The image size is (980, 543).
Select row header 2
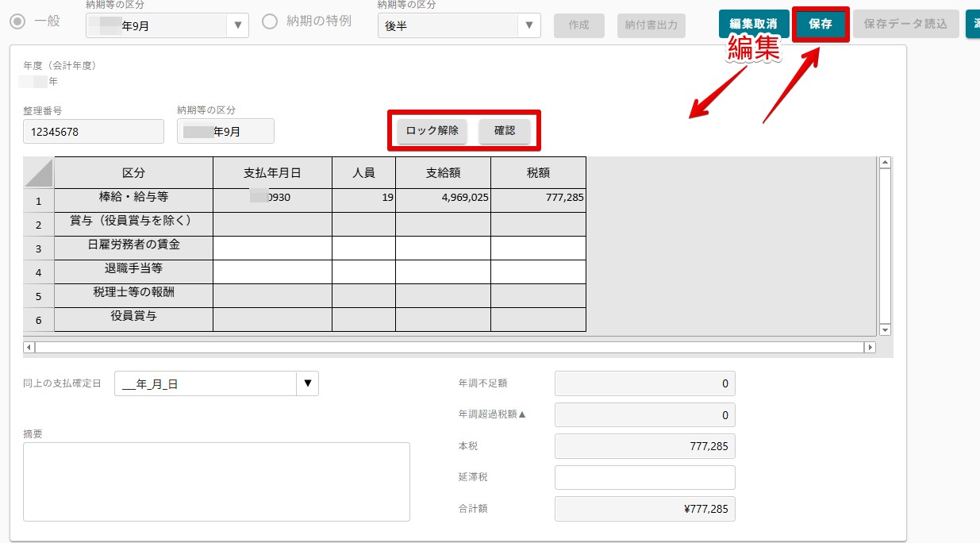39,224
